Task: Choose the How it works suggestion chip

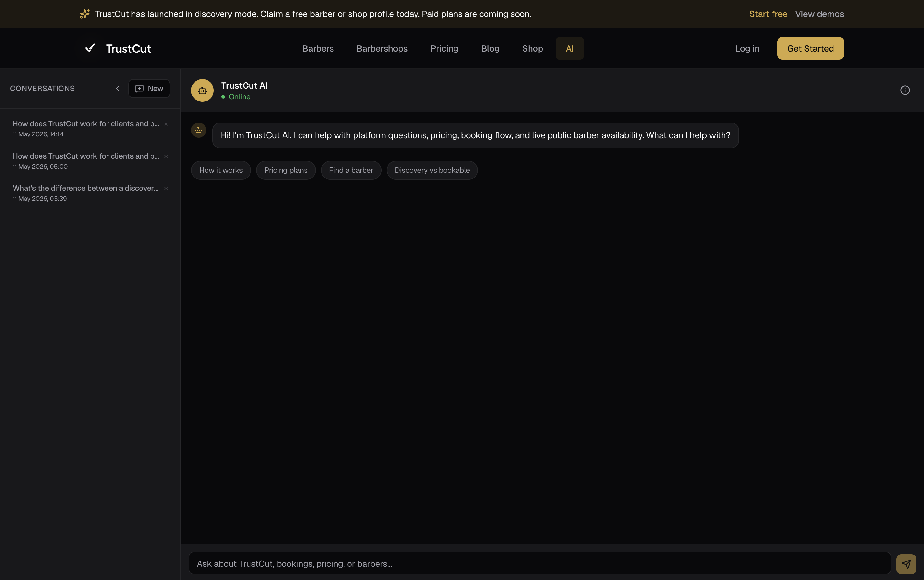Action: (221, 170)
